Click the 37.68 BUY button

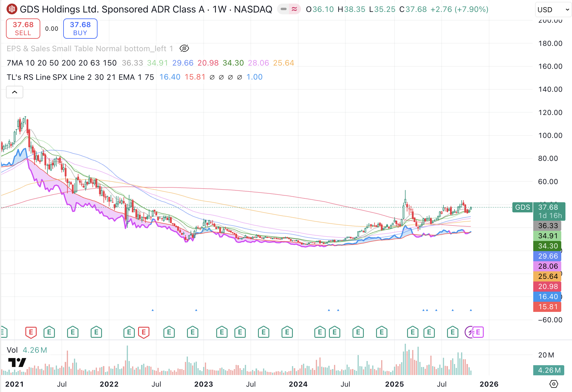[80, 29]
